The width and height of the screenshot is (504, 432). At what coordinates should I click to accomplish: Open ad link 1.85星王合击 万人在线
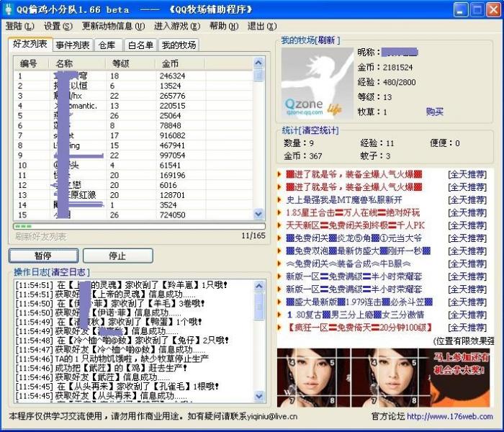coord(353,212)
